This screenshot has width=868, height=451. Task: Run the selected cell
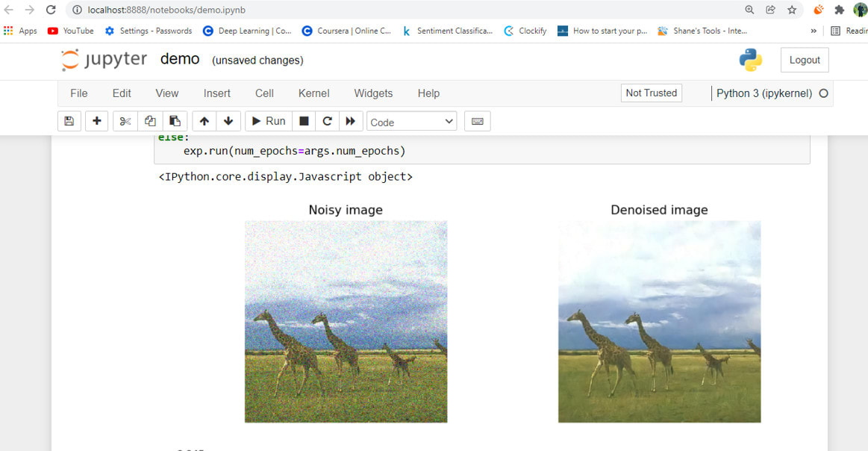269,122
